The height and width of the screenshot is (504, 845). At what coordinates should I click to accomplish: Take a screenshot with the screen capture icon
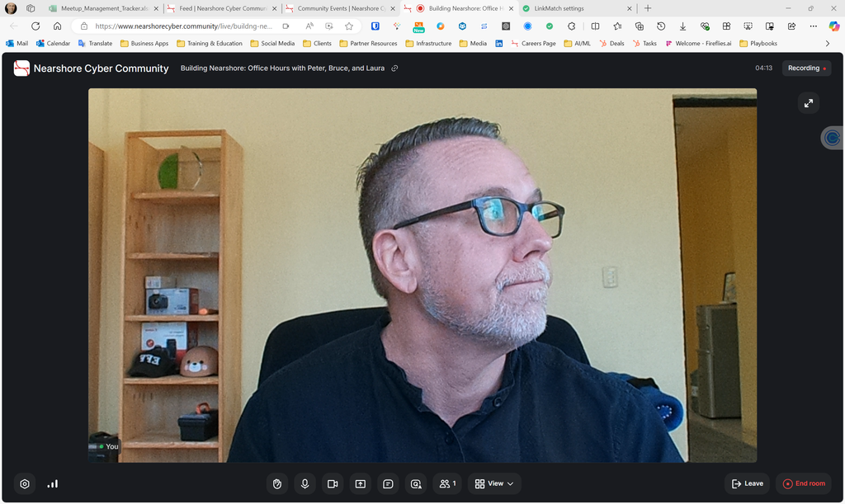[748, 26]
